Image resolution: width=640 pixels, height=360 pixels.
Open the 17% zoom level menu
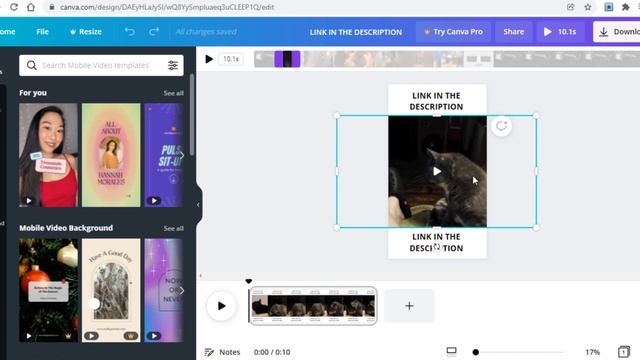593,352
